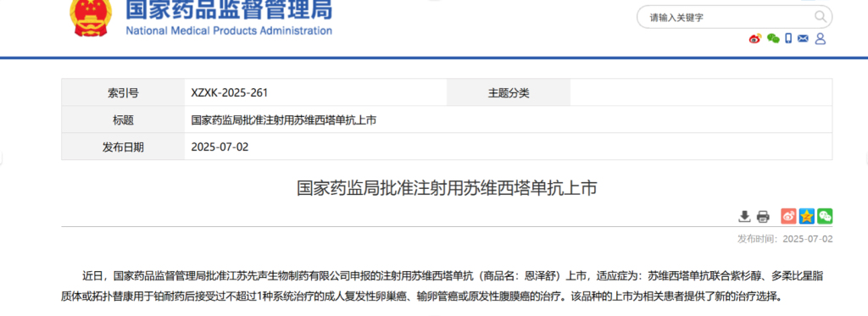Screen dimensions: 868x316
Task: Share article to Weibo red button
Action: (789, 216)
